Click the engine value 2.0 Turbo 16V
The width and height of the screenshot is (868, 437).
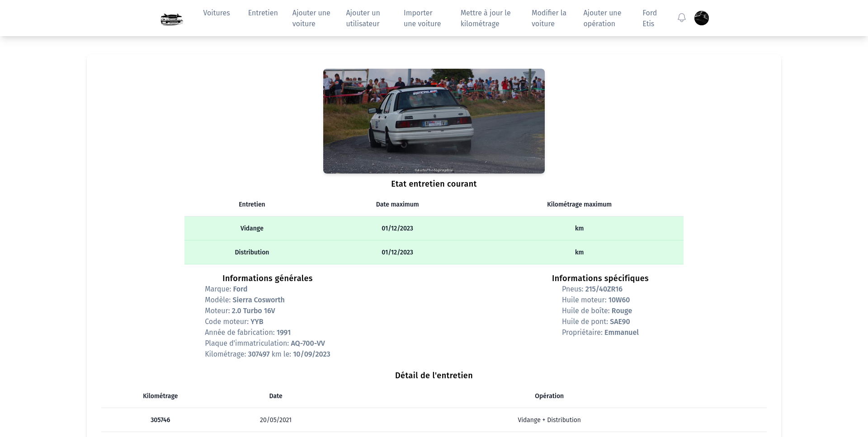pos(253,311)
